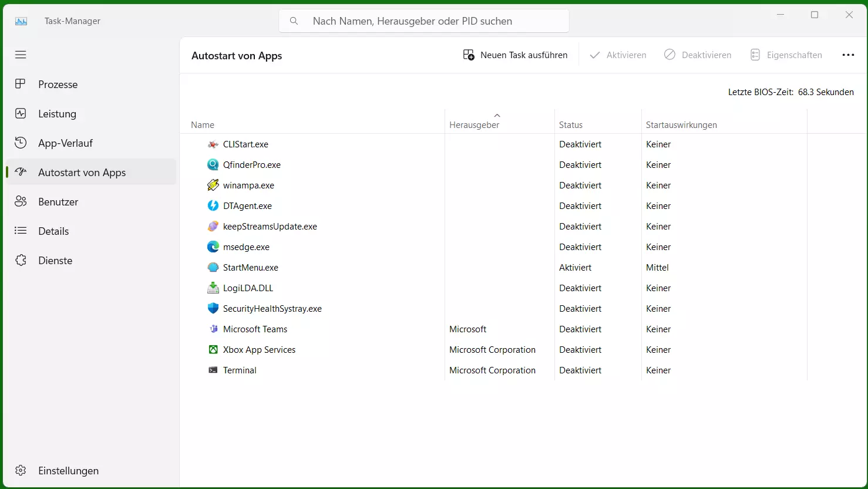Click the Letzte BIOS-Zeit value

tap(826, 92)
